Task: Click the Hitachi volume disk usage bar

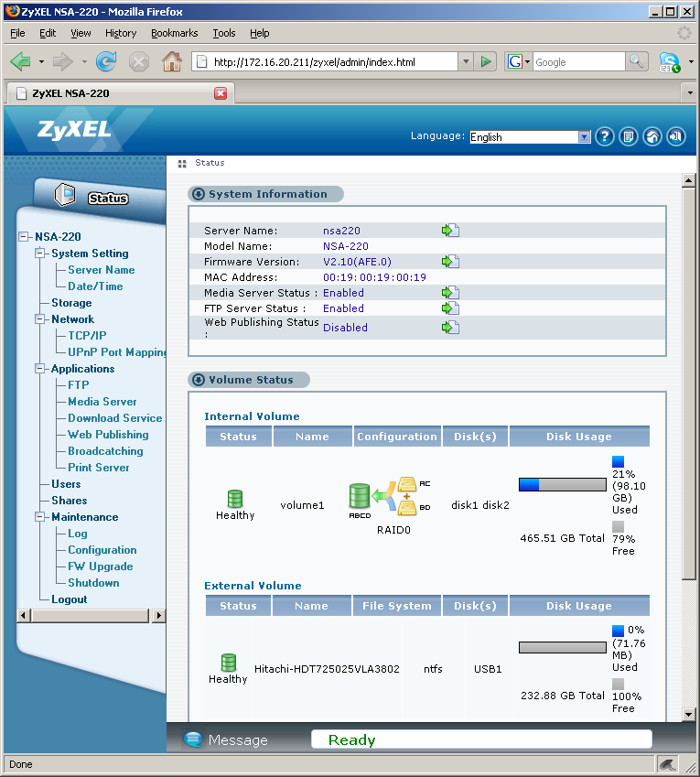Action: point(562,647)
